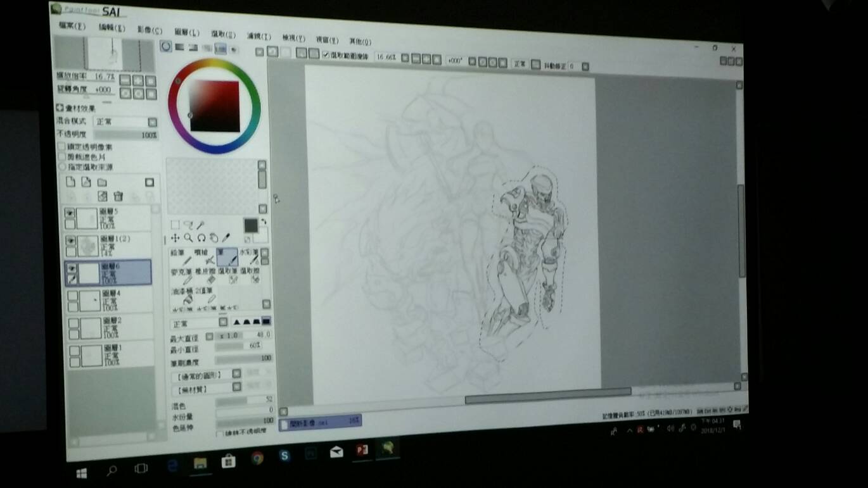Image resolution: width=868 pixels, height=488 pixels.
Task: Open the Windows Start menu
Action: coord(82,473)
